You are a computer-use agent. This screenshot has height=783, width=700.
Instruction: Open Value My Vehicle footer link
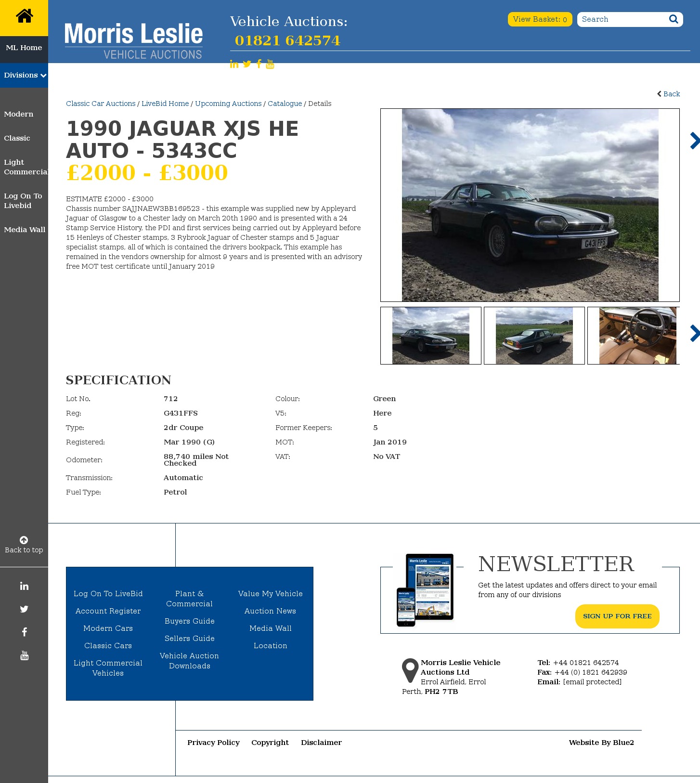tap(271, 594)
